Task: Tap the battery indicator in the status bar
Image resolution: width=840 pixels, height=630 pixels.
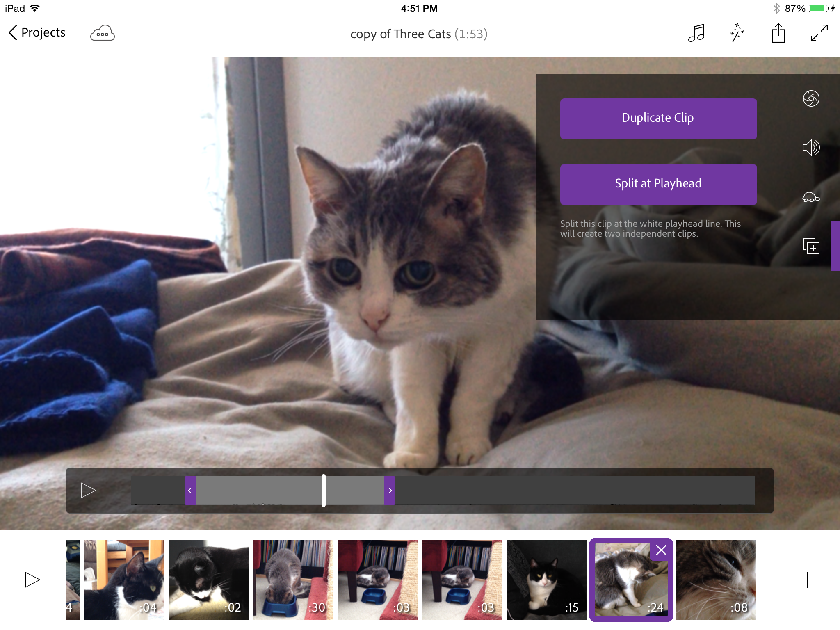Action: [x=819, y=8]
